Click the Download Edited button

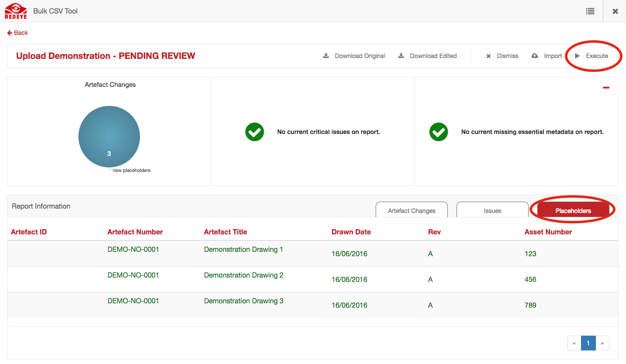tap(428, 56)
